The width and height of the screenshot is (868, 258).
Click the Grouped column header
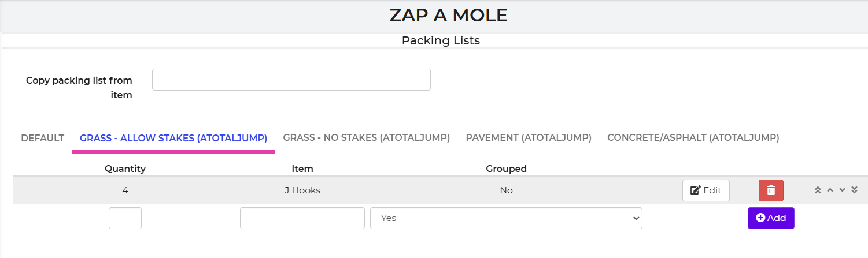[x=506, y=169]
